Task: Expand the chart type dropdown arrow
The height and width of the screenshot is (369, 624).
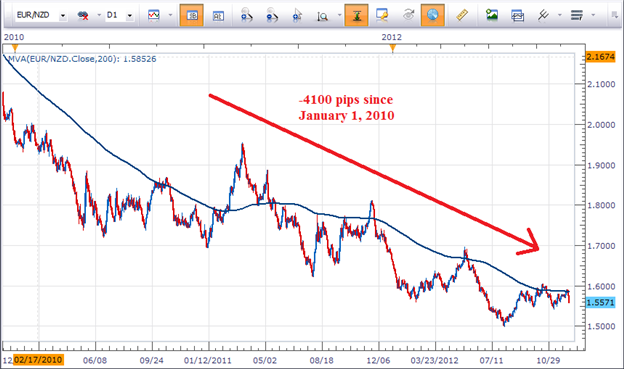Action: point(170,16)
